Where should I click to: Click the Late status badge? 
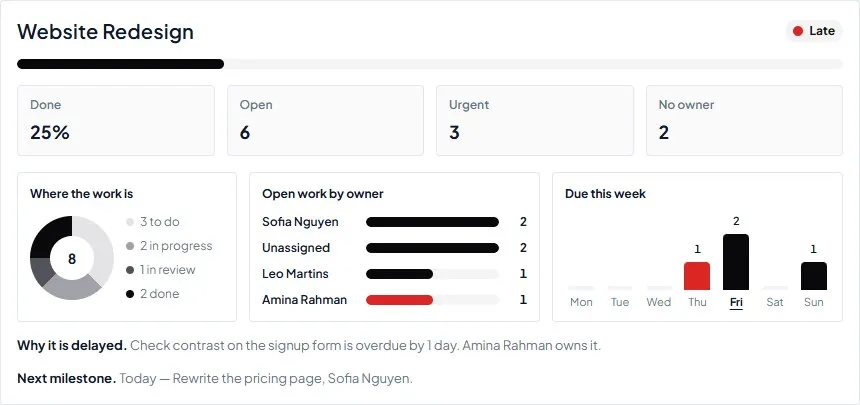813,31
